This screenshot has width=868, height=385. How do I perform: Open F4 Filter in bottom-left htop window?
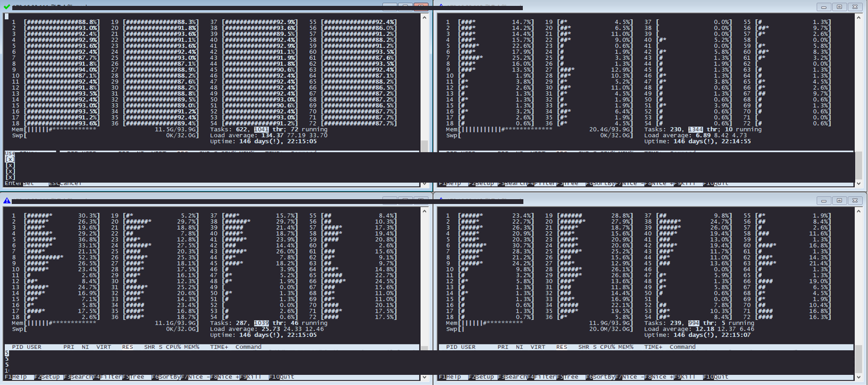[108, 377]
